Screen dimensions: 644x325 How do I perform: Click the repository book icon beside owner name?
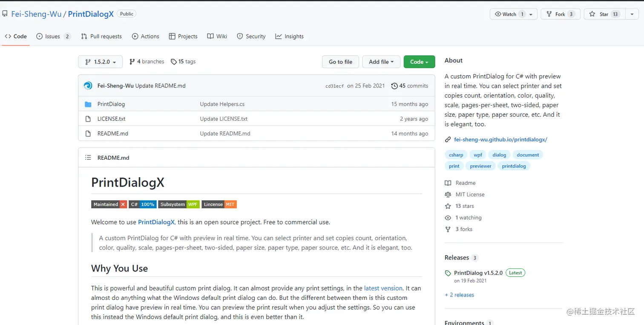(x=5, y=14)
